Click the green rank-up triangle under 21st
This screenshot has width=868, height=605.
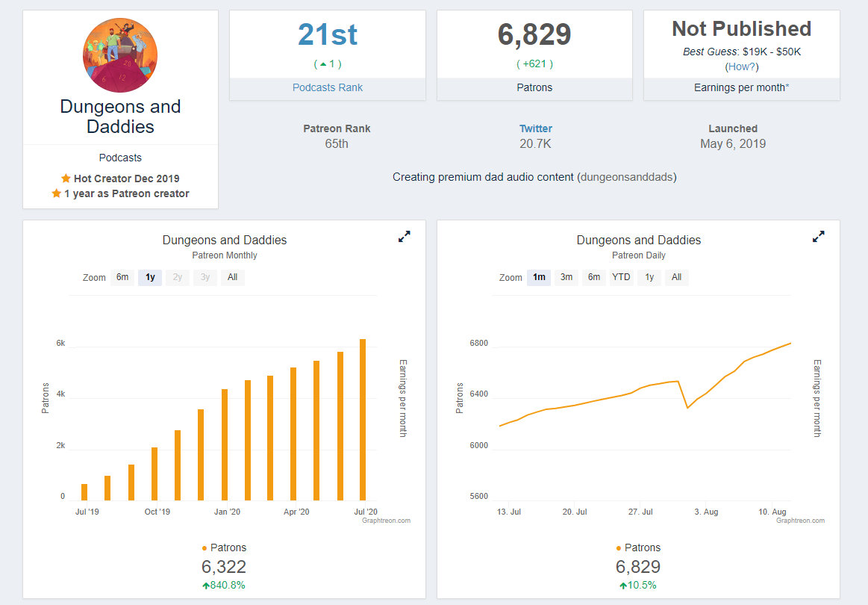(x=323, y=64)
